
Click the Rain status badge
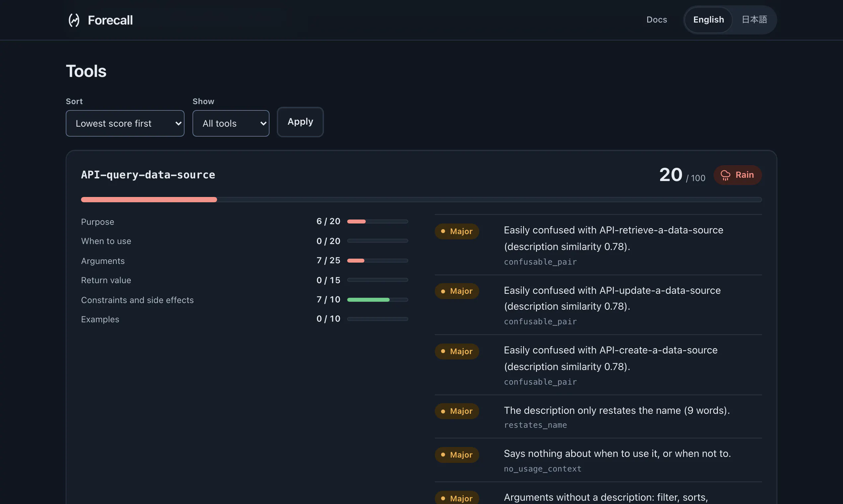pos(737,175)
